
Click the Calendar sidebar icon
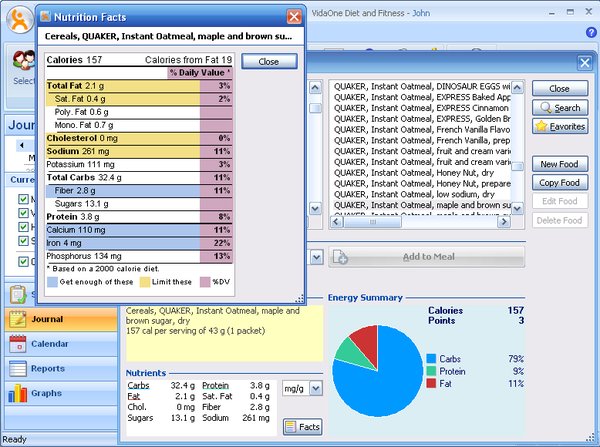coord(18,344)
